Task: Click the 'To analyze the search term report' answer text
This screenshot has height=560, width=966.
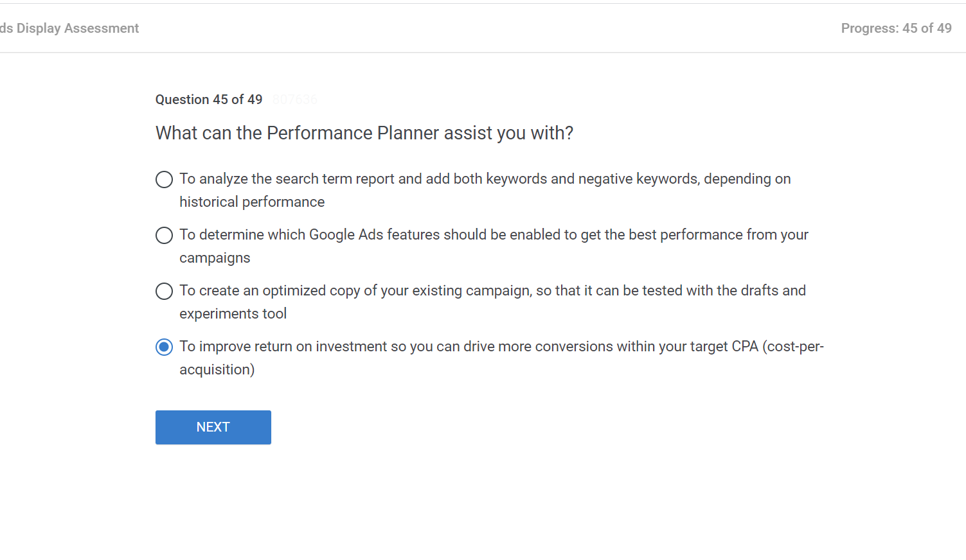Action: click(x=485, y=179)
